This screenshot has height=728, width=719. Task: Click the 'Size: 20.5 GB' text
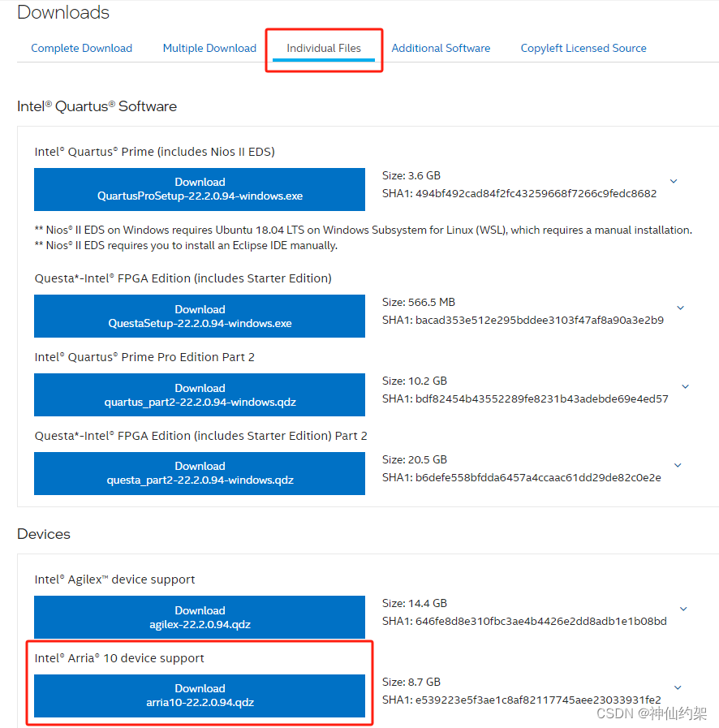(415, 459)
